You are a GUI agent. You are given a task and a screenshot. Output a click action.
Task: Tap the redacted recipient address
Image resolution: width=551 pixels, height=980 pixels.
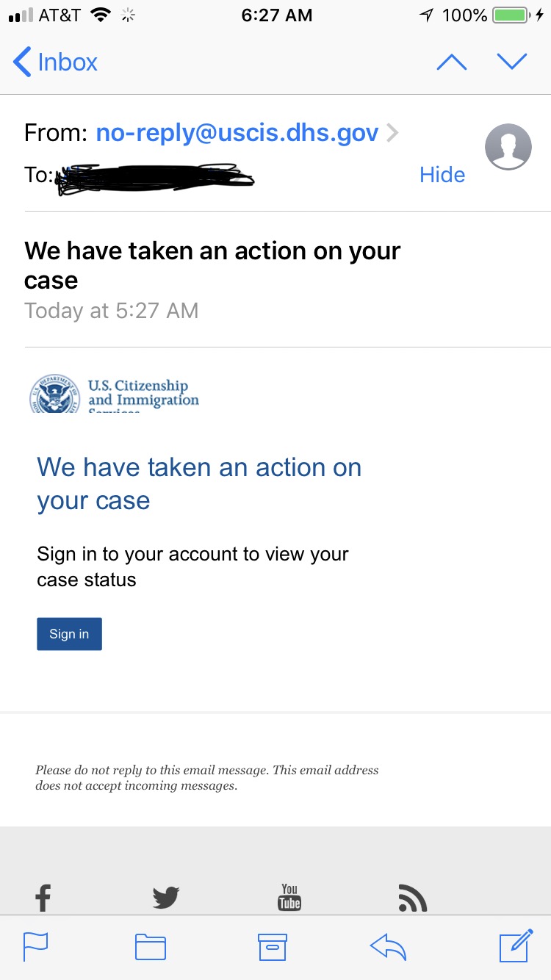click(156, 178)
